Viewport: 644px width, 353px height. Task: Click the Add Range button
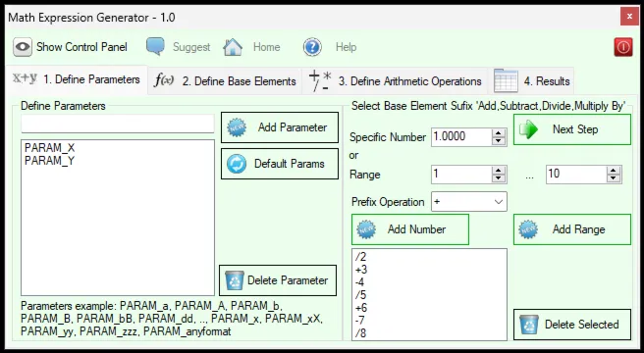572,229
